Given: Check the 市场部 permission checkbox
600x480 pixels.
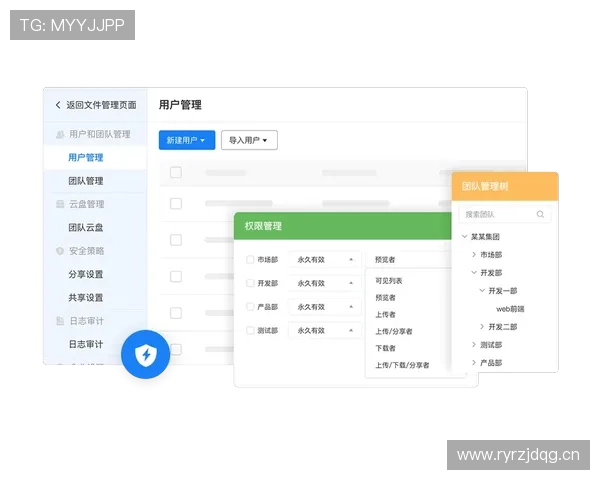Looking at the screenshot, I should pos(250,260).
